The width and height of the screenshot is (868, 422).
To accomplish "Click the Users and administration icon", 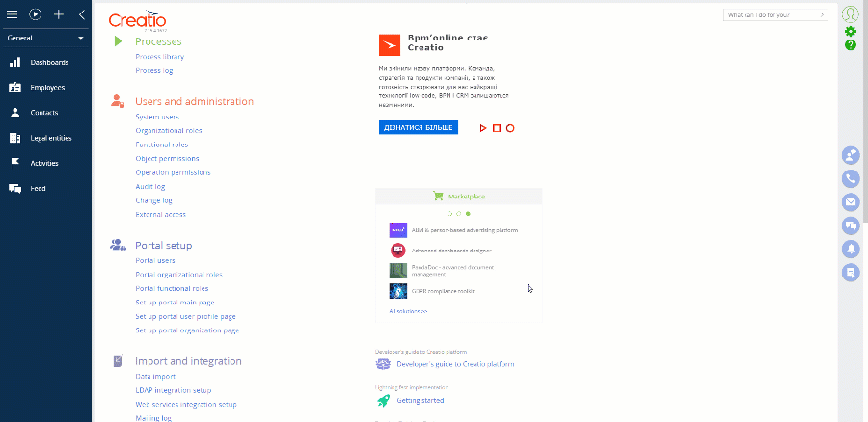I will pos(117,101).
